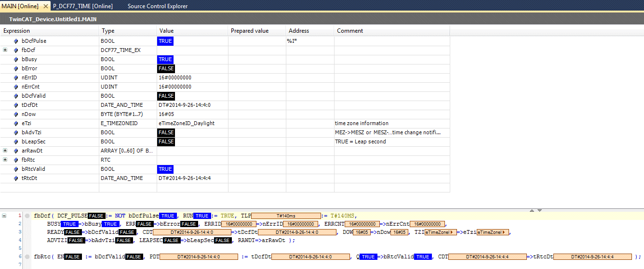The image size is (644, 269).
Task: Expand the arRawDt array row
Action: pyautogui.click(x=5, y=151)
